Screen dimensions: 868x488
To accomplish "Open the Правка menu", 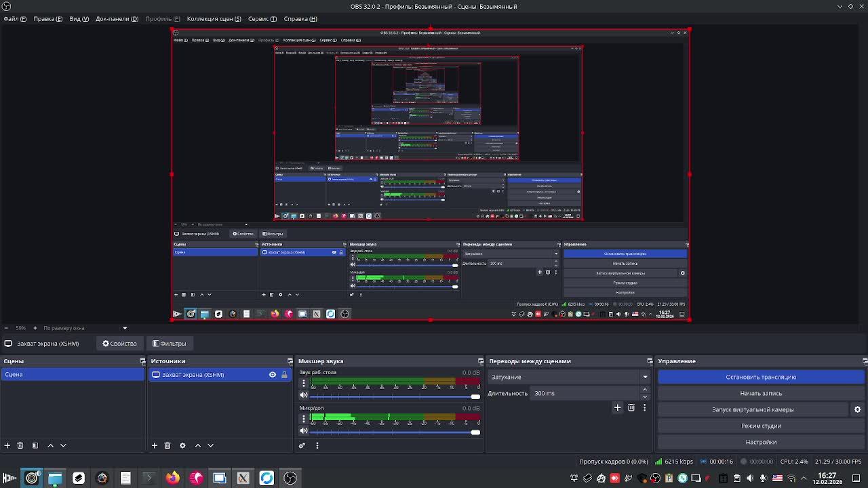I will click(x=47, y=19).
